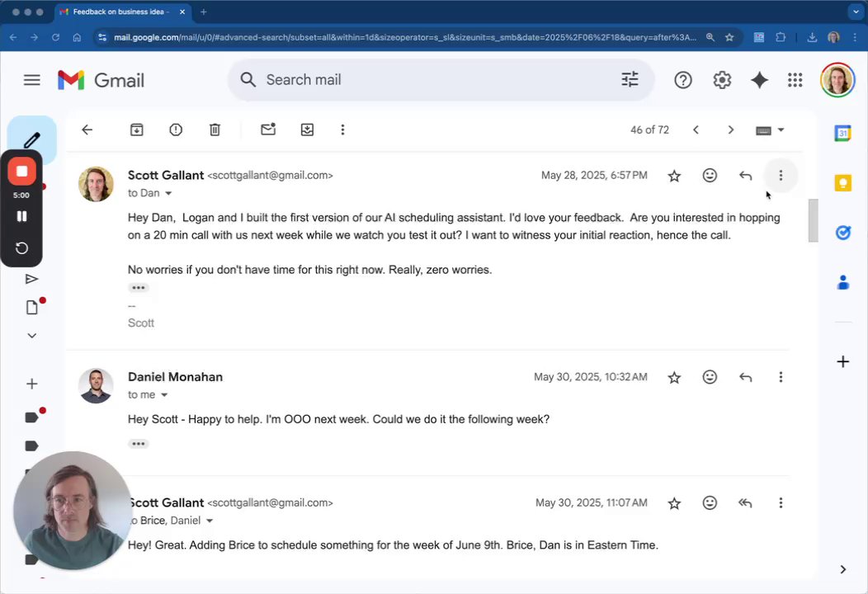
Task: Open Google apps grid
Action: (795, 80)
